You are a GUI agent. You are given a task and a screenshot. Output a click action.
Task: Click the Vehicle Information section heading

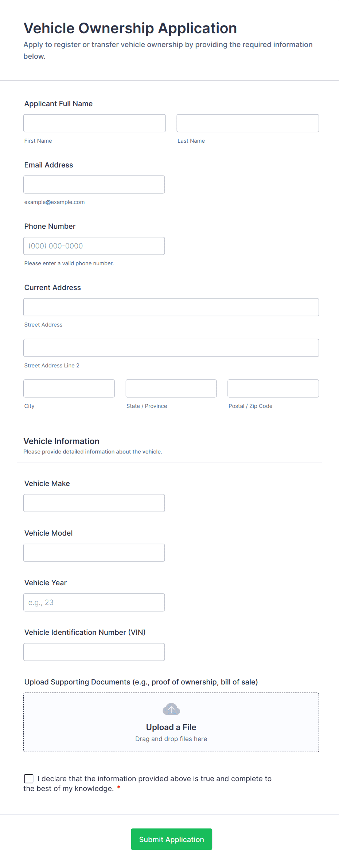click(61, 441)
